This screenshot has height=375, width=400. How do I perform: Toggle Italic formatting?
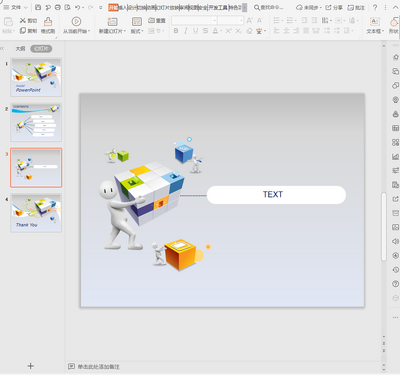click(186, 31)
